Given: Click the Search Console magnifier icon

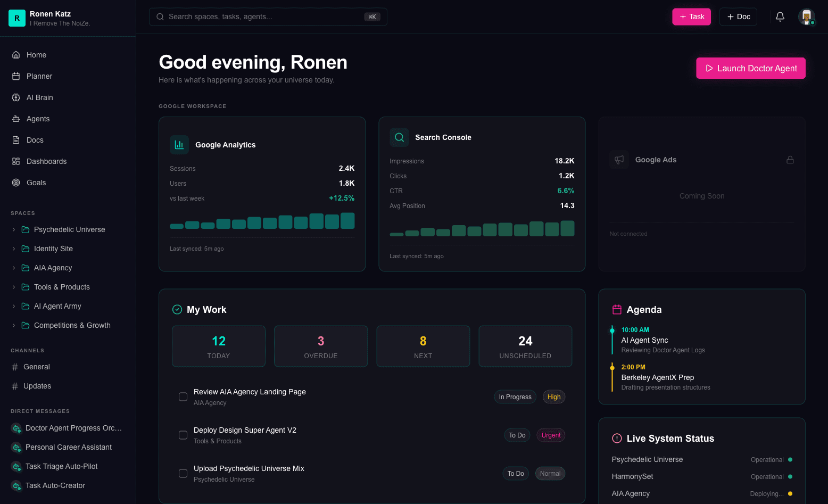Looking at the screenshot, I should click(399, 137).
